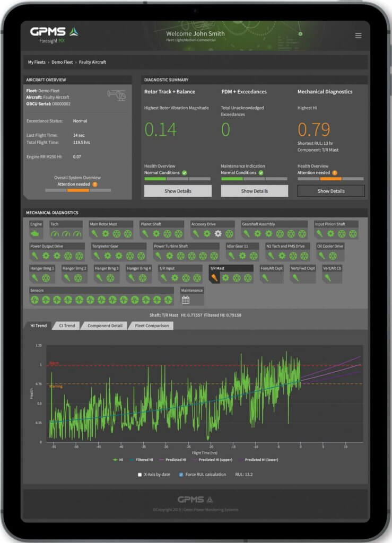
Task: Select first Tach gauge icon
Action: (55, 234)
